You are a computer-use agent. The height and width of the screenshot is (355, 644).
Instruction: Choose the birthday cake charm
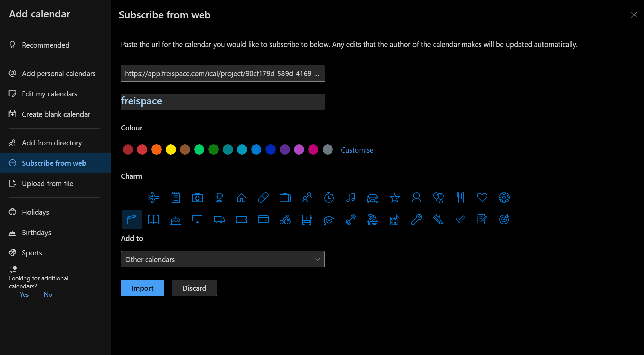[176, 219]
